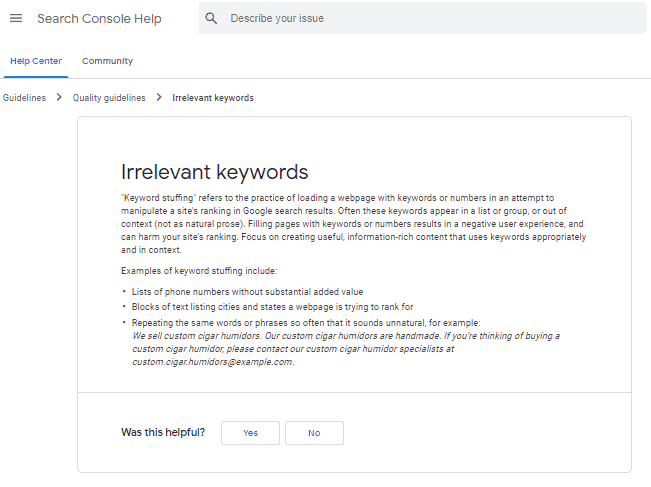Click 'Lists of phone numbers' bullet text

pyautogui.click(x=247, y=292)
